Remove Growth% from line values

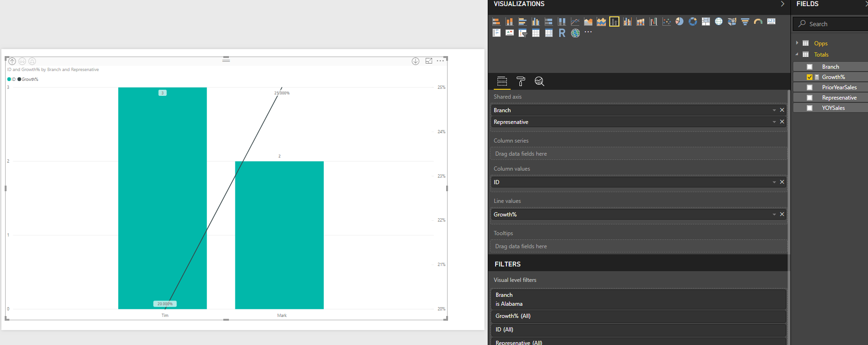[782, 215]
